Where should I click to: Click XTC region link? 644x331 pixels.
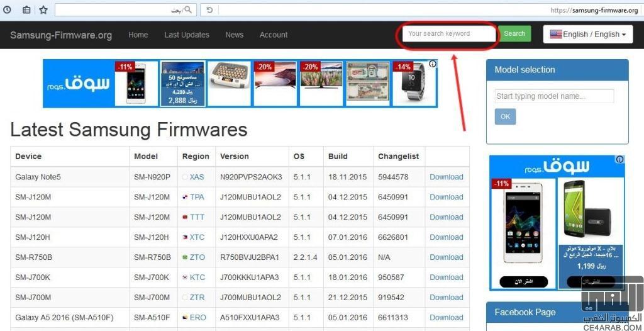click(x=197, y=237)
